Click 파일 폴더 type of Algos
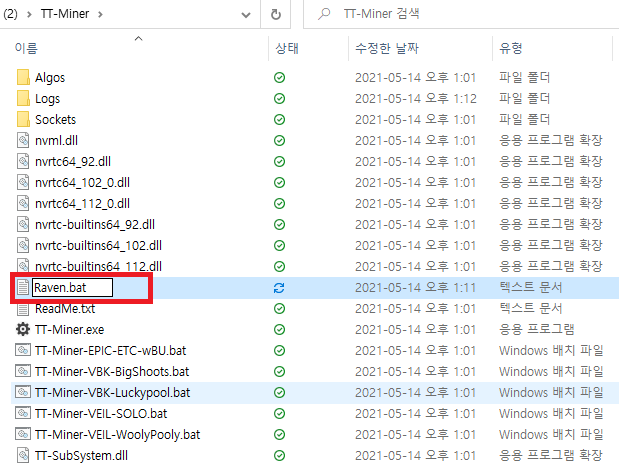619x474 pixels. pyautogui.click(x=525, y=78)
